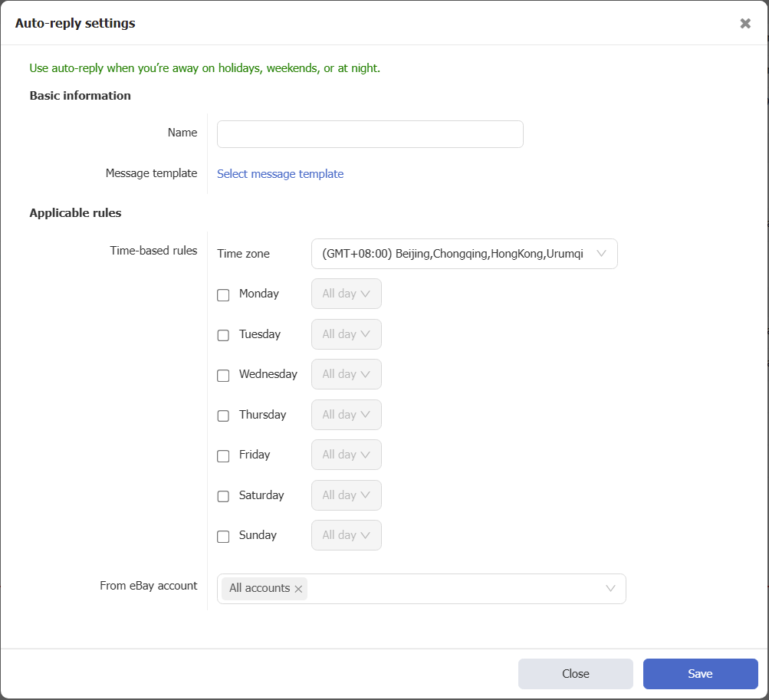This screenshot has height=700, width=769.
Task: Check the Sunday checkbox
Action: tap(223, 537)
